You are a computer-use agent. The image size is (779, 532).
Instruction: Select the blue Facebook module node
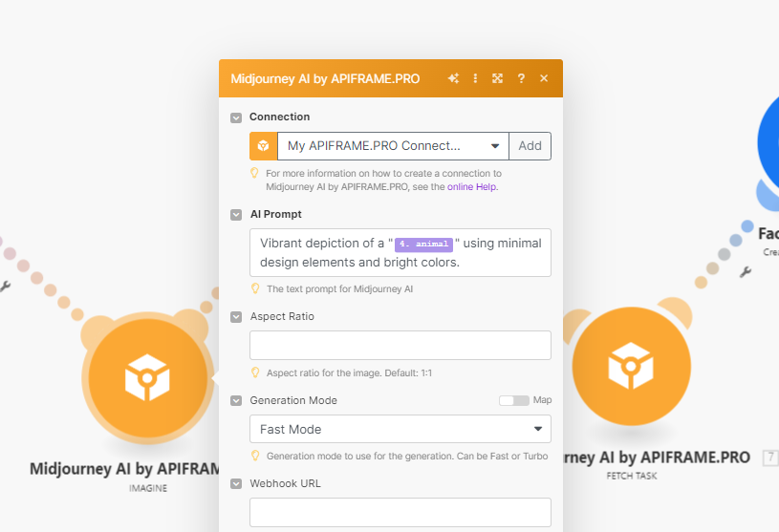768,144
